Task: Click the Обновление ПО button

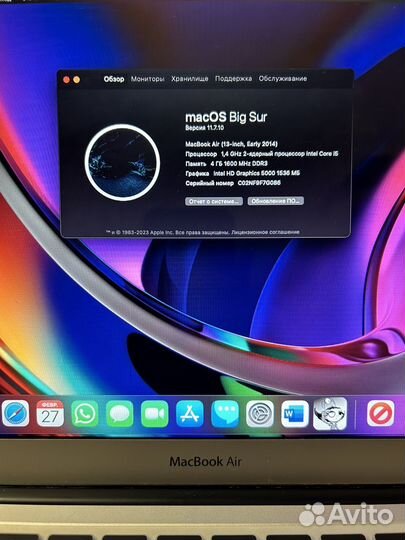Action: click(276, 201)
